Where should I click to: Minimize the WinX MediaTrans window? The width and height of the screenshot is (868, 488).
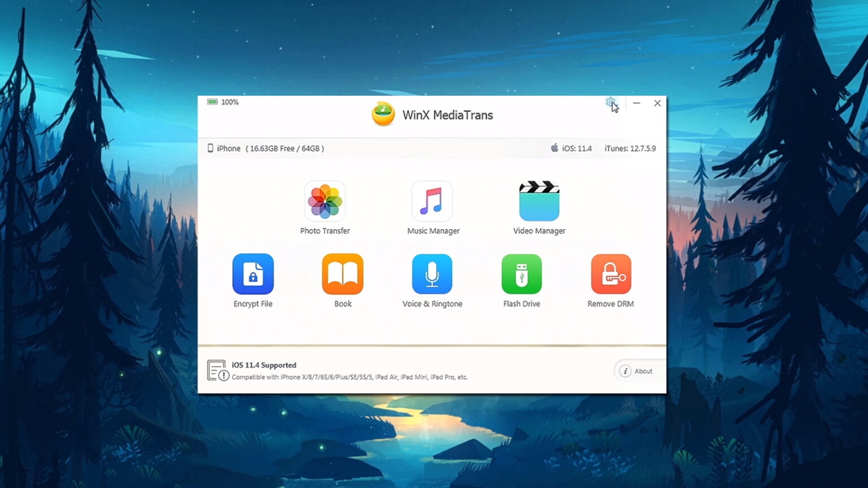636,103
